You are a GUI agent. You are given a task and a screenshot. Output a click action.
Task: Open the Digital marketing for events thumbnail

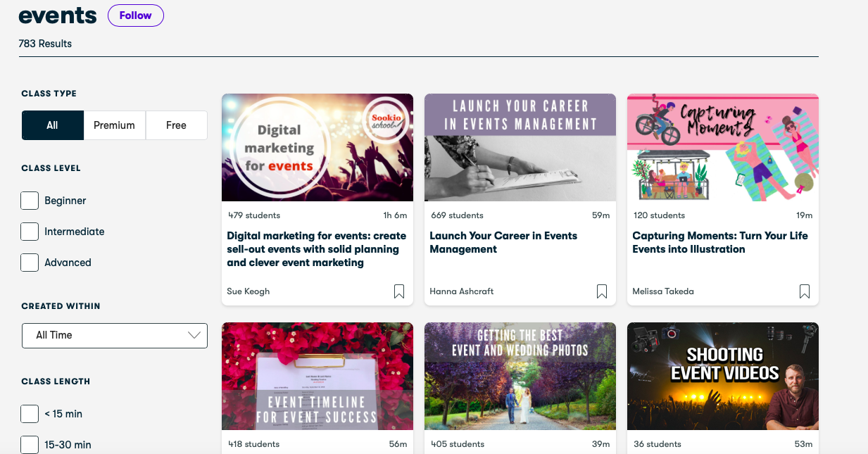(317, 148)
